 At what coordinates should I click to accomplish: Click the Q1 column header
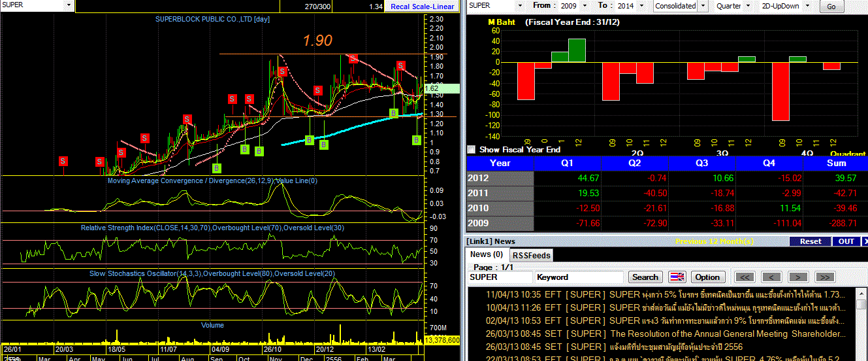pos(568,163)
